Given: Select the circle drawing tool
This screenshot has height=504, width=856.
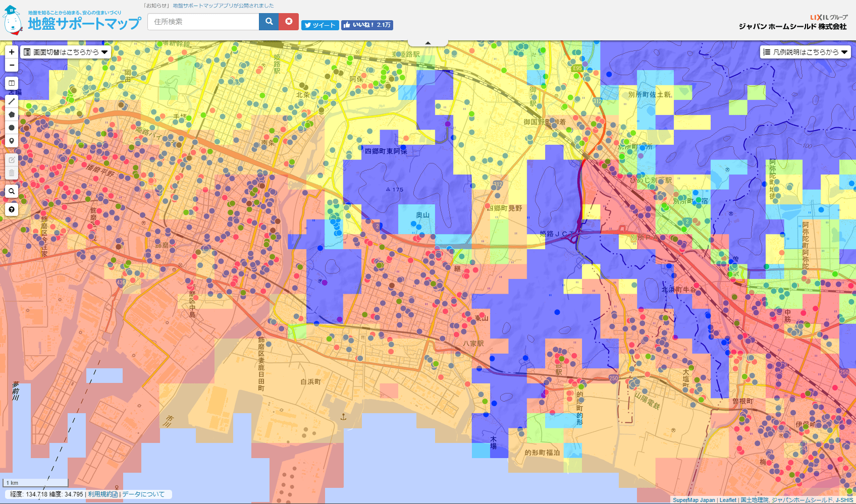Looking at the screenshot, I should point(12,128).
